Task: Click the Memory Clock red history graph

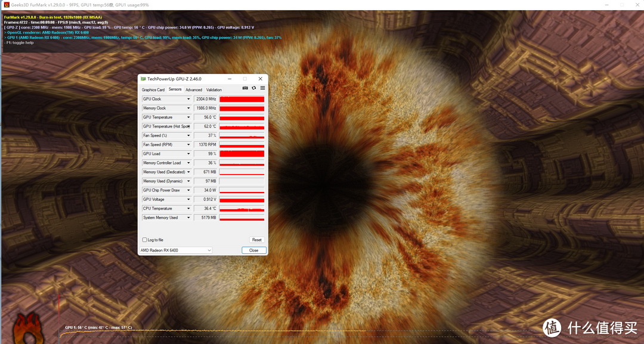Action: pos(242,108)
